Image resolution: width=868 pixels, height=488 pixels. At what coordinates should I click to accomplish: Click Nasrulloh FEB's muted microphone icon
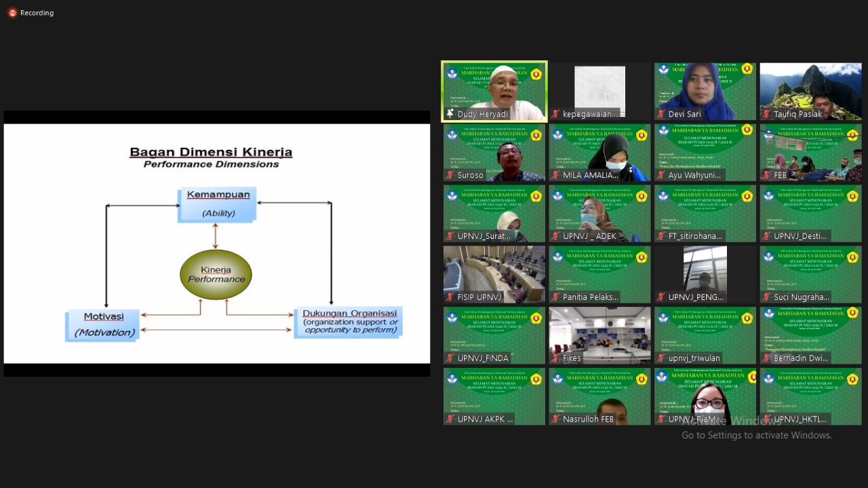tap(555, 419)
